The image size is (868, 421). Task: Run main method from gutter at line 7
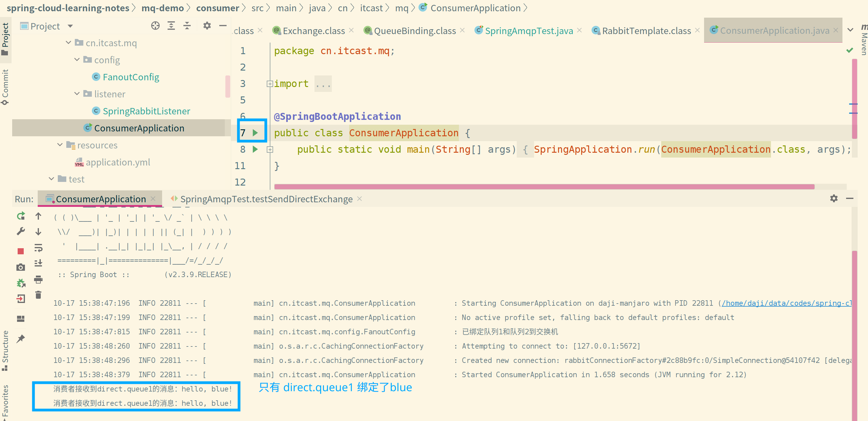click(255, 133)
